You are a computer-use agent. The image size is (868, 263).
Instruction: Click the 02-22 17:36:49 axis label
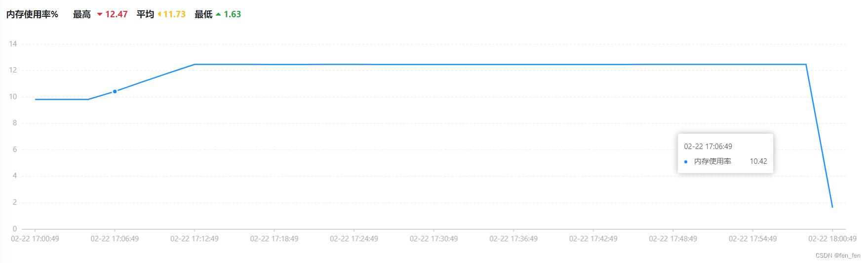point(513,239)
